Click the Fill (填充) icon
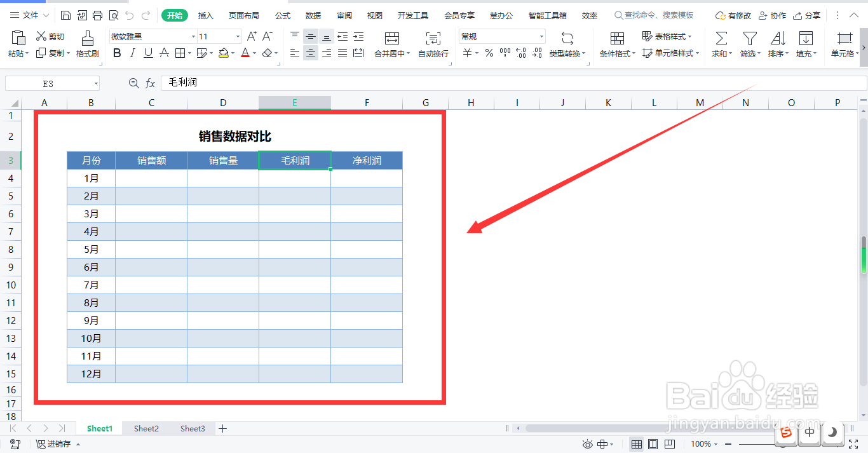The width and height of the screenshot is (868, 453). [804, 44]
